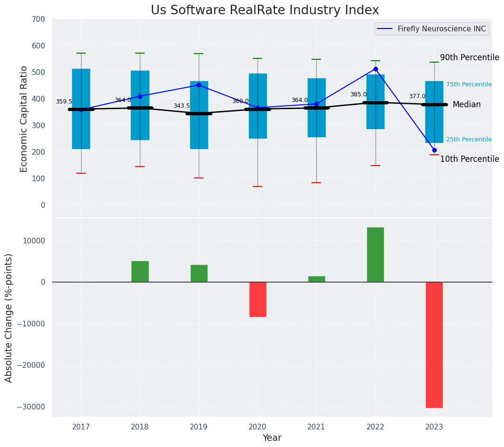Click the green 2019 change bar
Viewport: 504px width, 447px height.
(x=199, y=273)
